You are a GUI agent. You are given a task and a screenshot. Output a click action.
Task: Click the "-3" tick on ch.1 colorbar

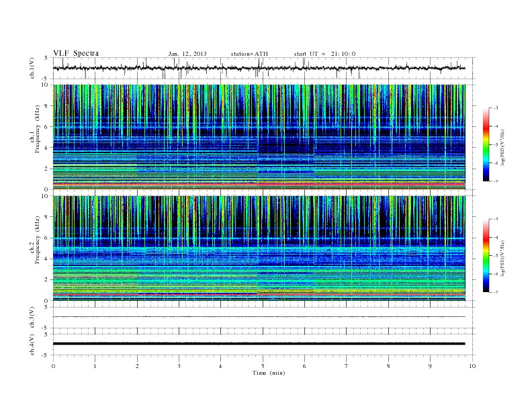pyautogui.click(x=496, y=108)
